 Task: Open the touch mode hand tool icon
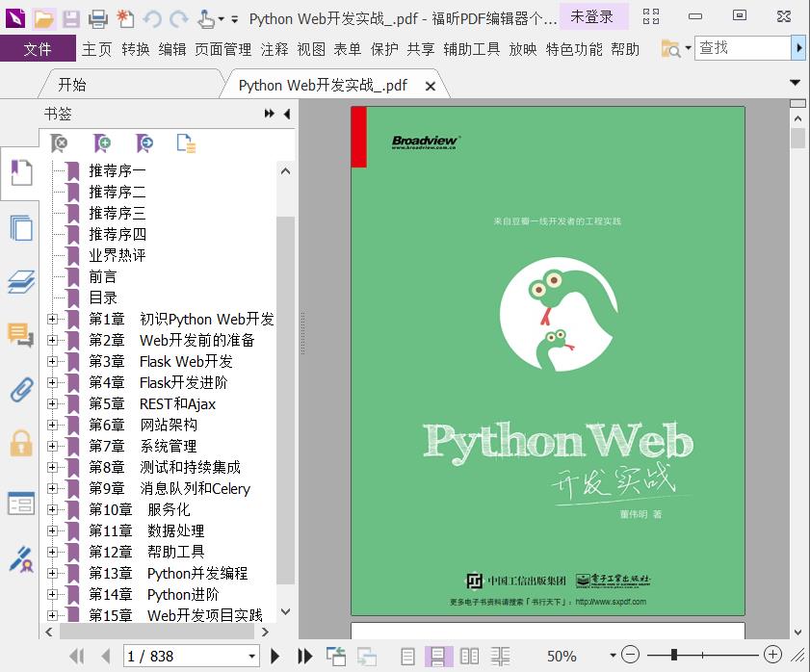206,19
